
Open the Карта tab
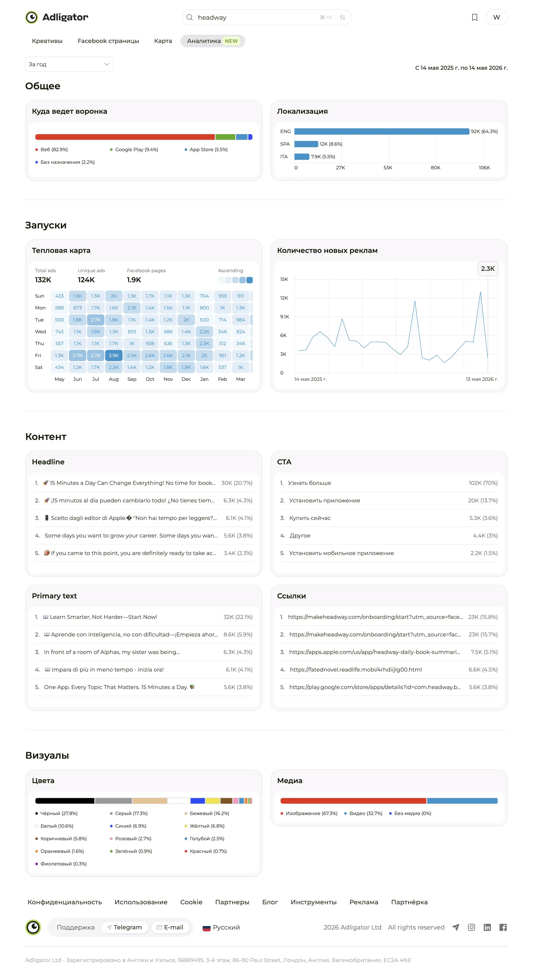coord(163,41)
